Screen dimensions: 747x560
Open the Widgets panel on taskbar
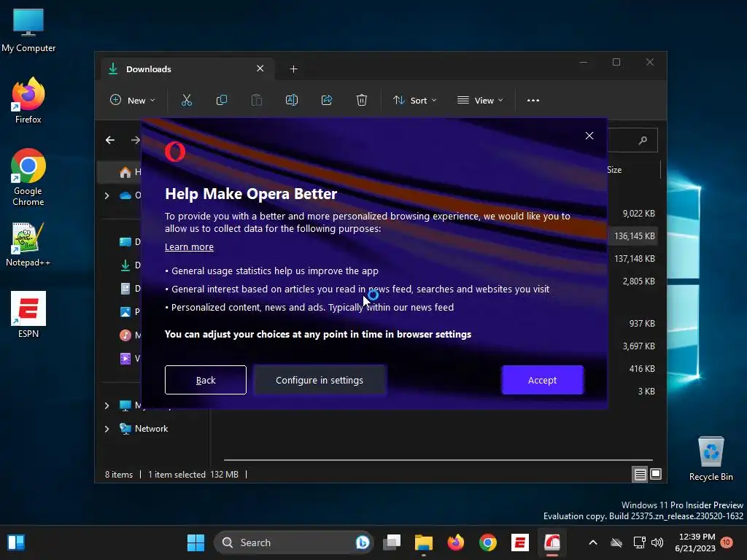[x=16, y=542]
